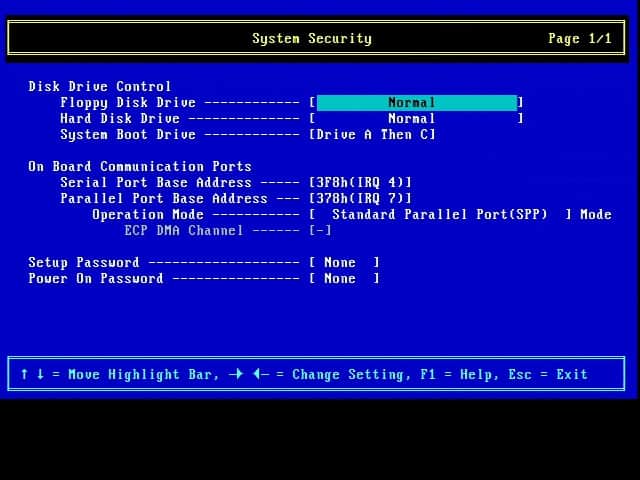Click the Page 1/1 indicator

(580, 39)
